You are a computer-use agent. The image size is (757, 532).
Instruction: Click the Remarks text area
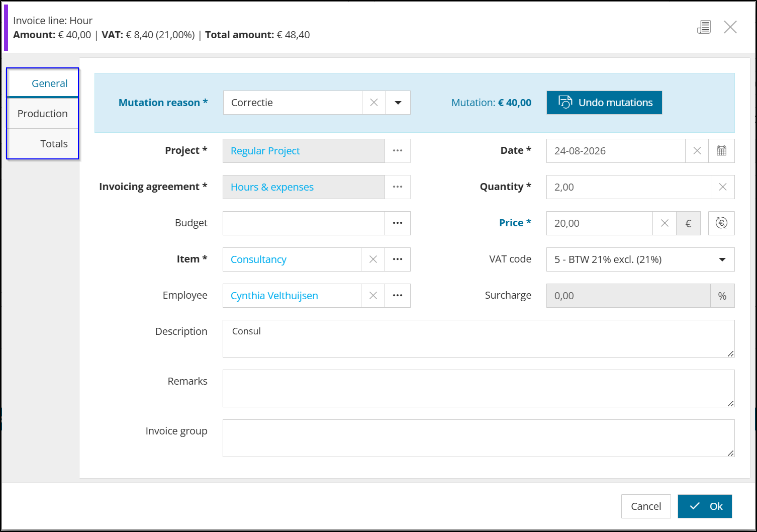pyautogui.click(x=479, y=389)
